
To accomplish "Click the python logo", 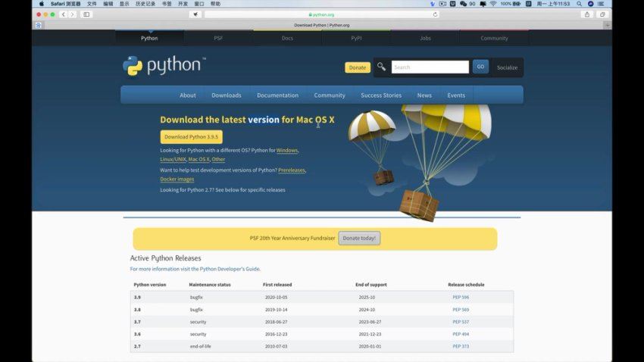I will [x=164, y=66].
